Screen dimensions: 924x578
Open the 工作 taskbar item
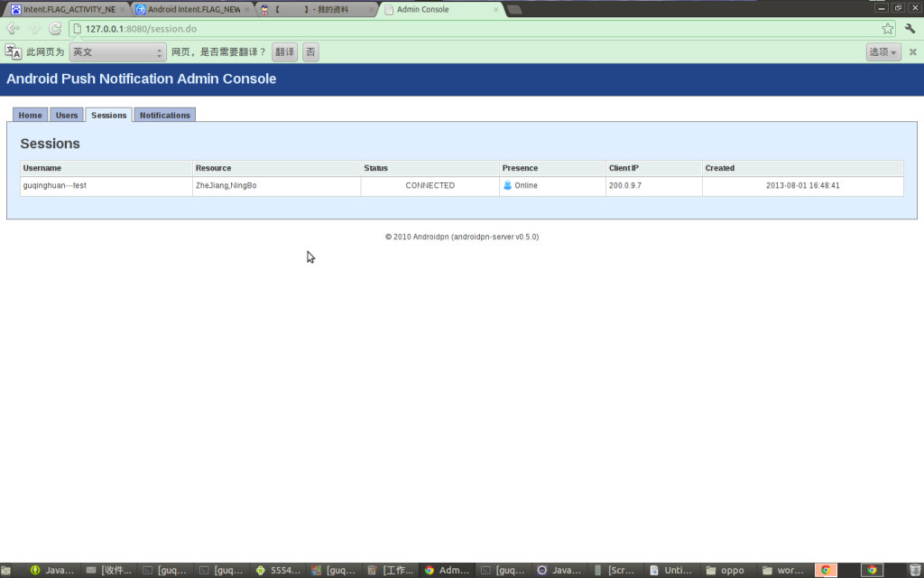(391, 571)
